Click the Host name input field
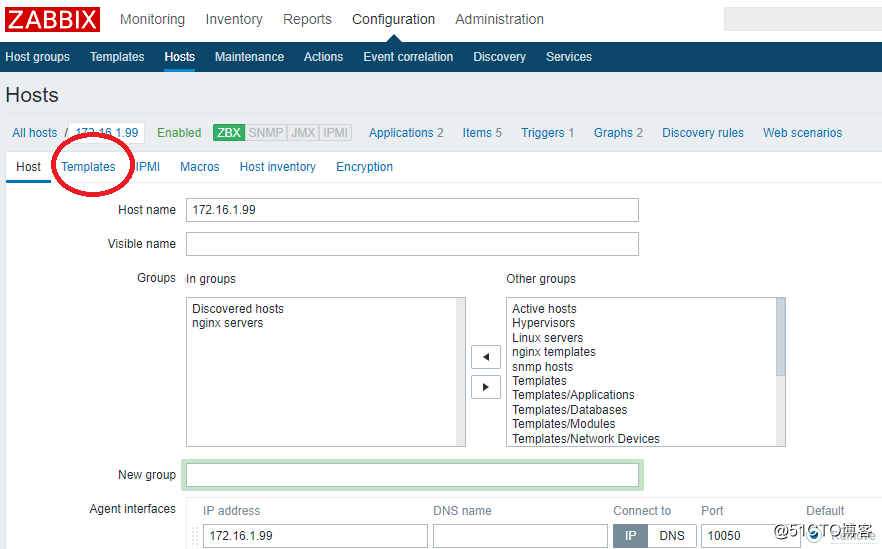 [x=412, y=210]
